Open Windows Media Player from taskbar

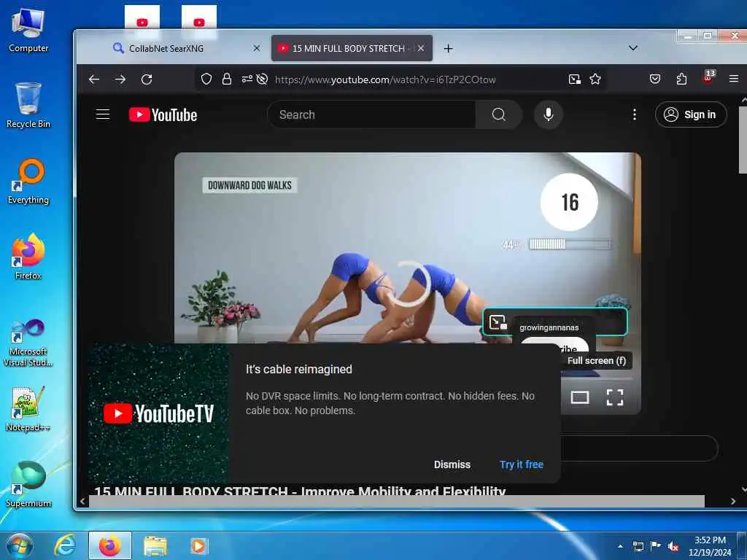tap(198, 545)
